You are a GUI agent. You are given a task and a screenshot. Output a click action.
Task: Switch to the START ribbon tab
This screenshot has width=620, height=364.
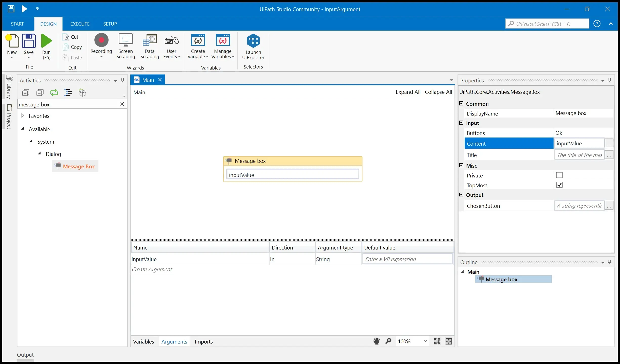tap(17, 24)
